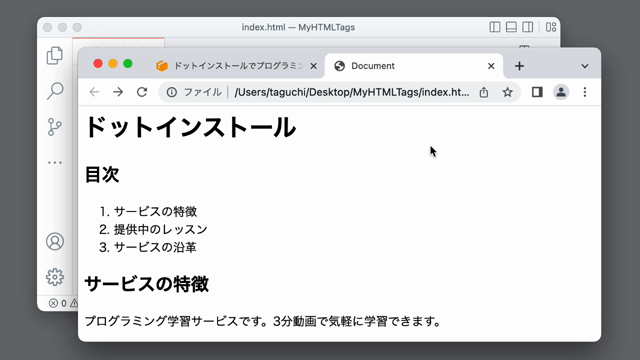Toggle Chrome side panel
Image resolution: width=640 pixels, height=360 pixels.
[537, 92]
